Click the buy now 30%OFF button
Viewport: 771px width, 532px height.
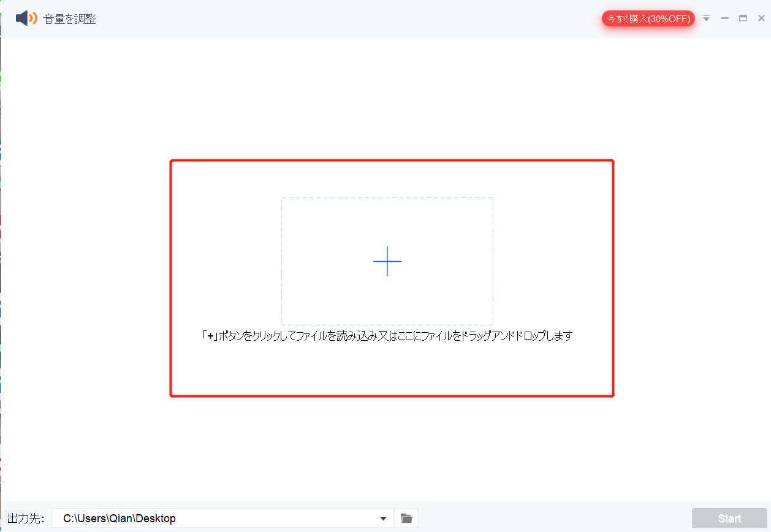(x=649, y=19)
